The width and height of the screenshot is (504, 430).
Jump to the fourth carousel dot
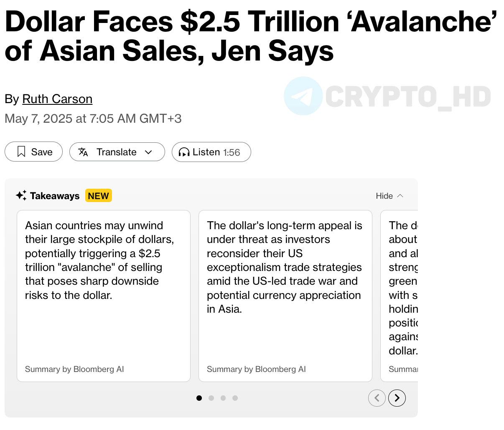(235, 398)
